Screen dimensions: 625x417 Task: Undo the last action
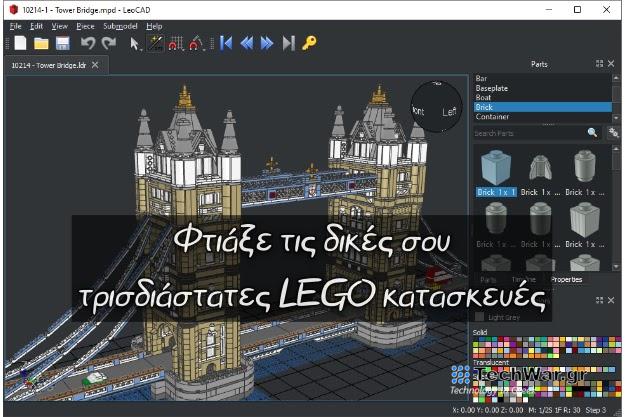pyautogui.click(x=88, y=43)
